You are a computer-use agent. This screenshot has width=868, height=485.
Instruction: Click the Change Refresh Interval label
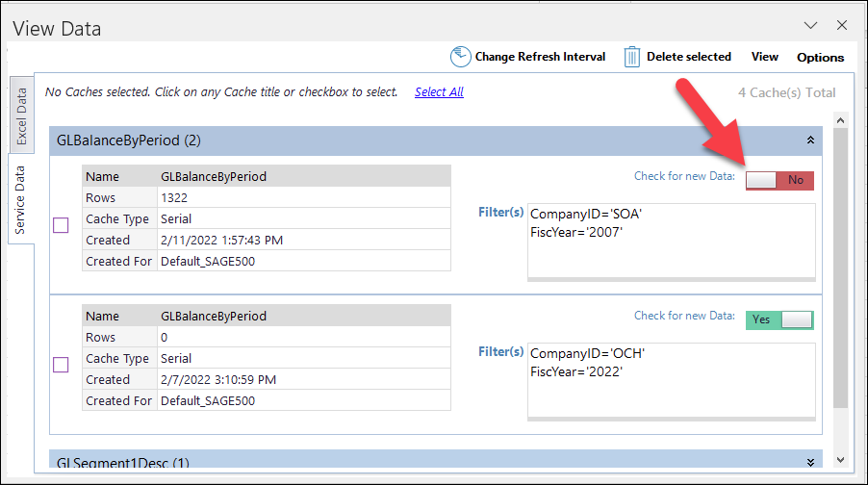coord(540,57)
